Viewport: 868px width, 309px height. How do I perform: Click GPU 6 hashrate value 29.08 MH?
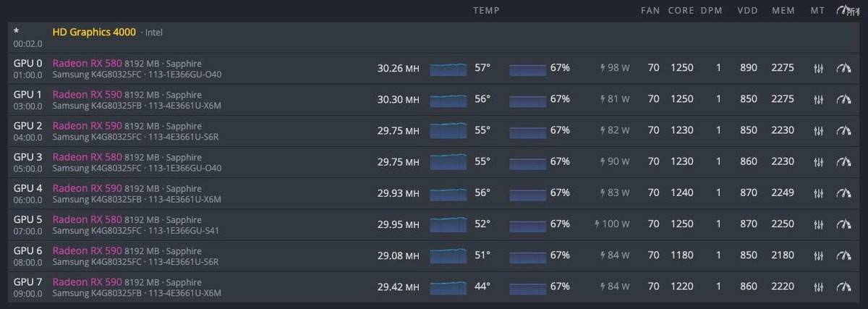[398, 255]
